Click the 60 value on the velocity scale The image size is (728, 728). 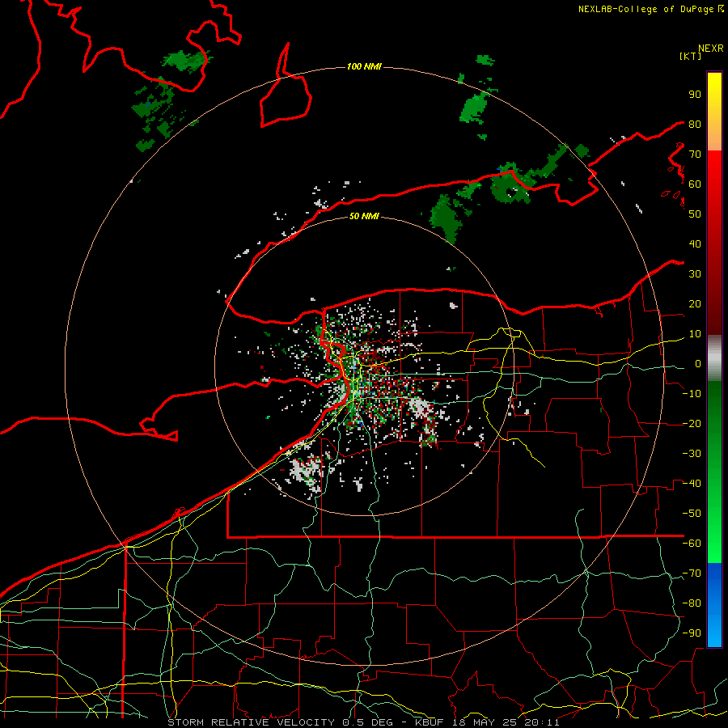pos(695,184)
